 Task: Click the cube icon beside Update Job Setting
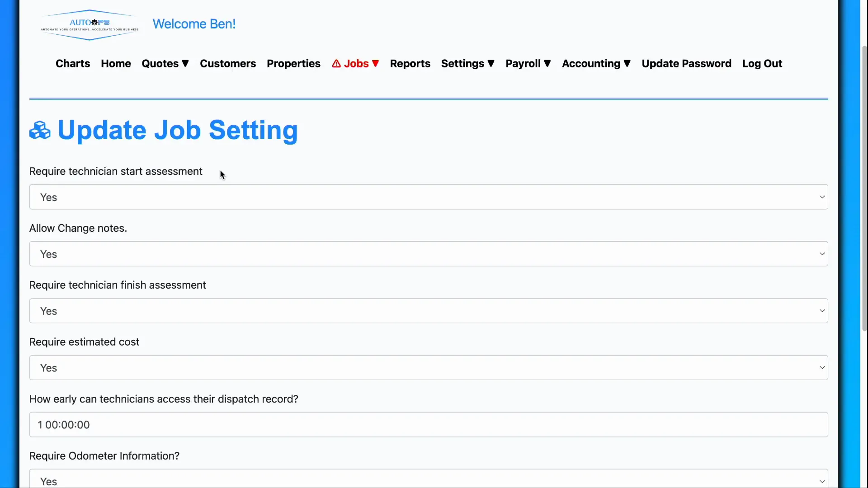tap(40, 130)
